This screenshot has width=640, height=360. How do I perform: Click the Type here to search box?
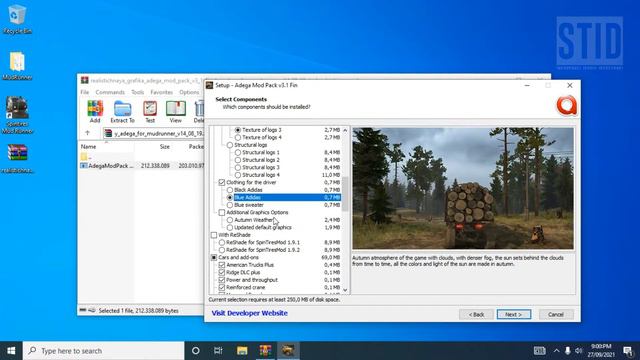[x=103, y=351]
